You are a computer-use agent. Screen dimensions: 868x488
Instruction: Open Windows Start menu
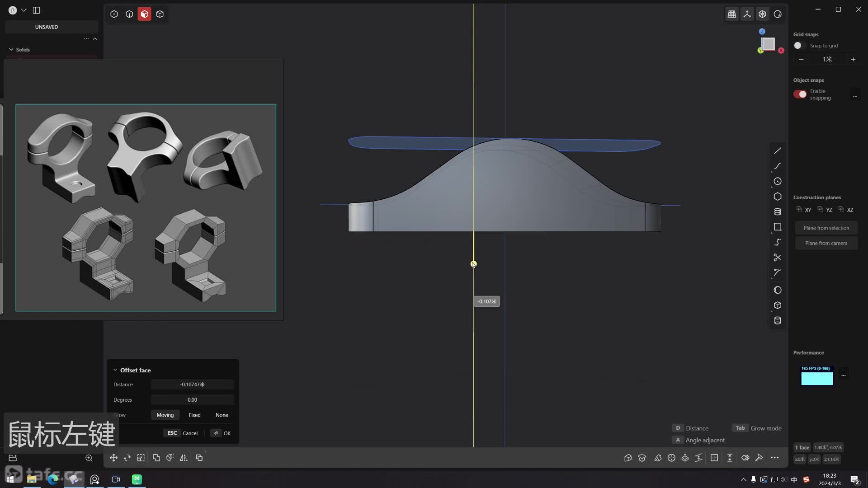point(10,479)
